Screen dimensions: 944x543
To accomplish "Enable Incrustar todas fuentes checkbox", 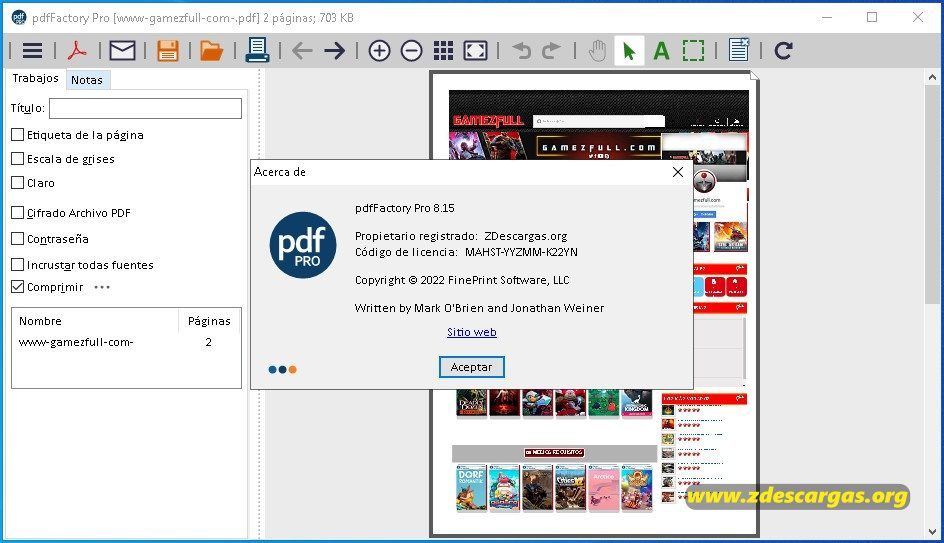I will (x=17, y=265).
